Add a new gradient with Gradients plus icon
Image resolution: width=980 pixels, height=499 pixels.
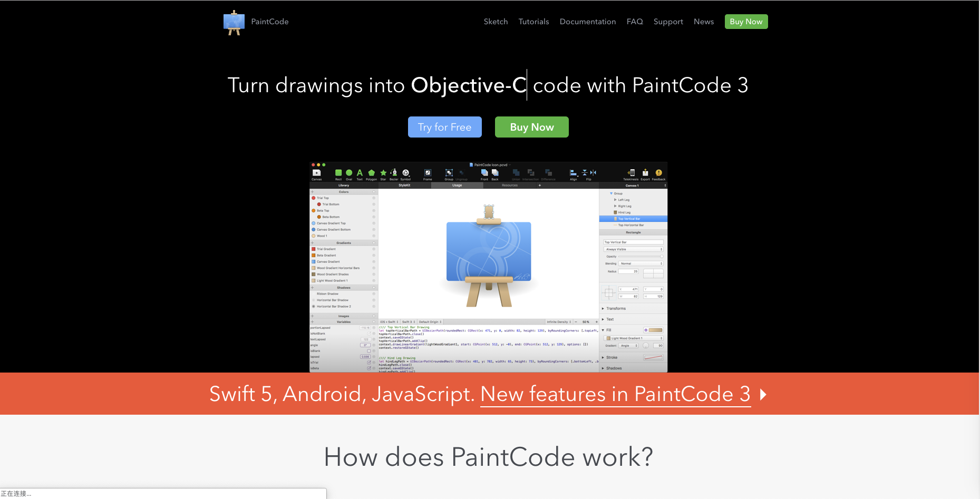coord(312,243)
